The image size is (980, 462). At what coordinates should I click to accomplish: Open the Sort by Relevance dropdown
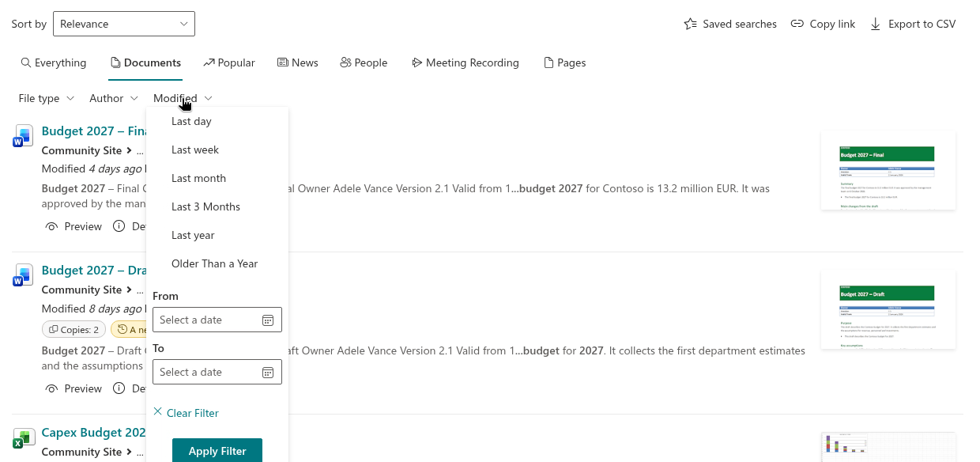(124, 24)
